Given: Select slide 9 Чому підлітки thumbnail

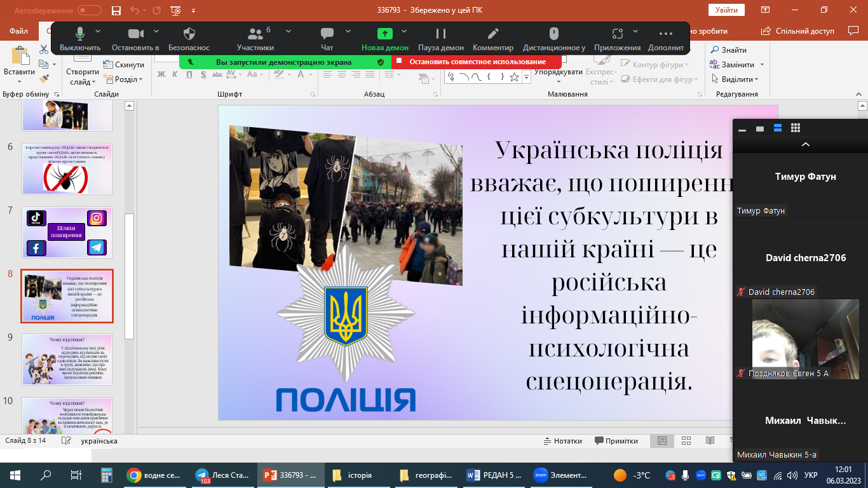Looking at the screenshot, I should click(x=67, y=360).
